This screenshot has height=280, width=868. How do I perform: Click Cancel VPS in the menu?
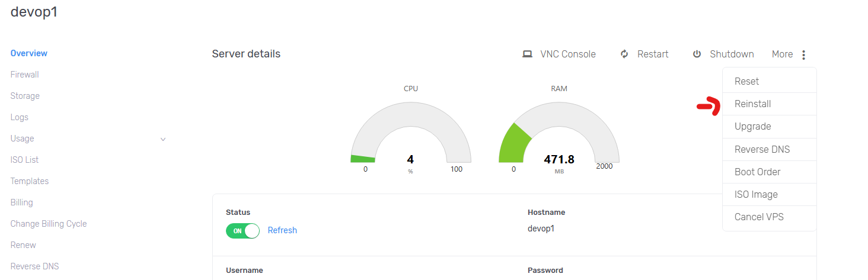(x=759, y=217)
